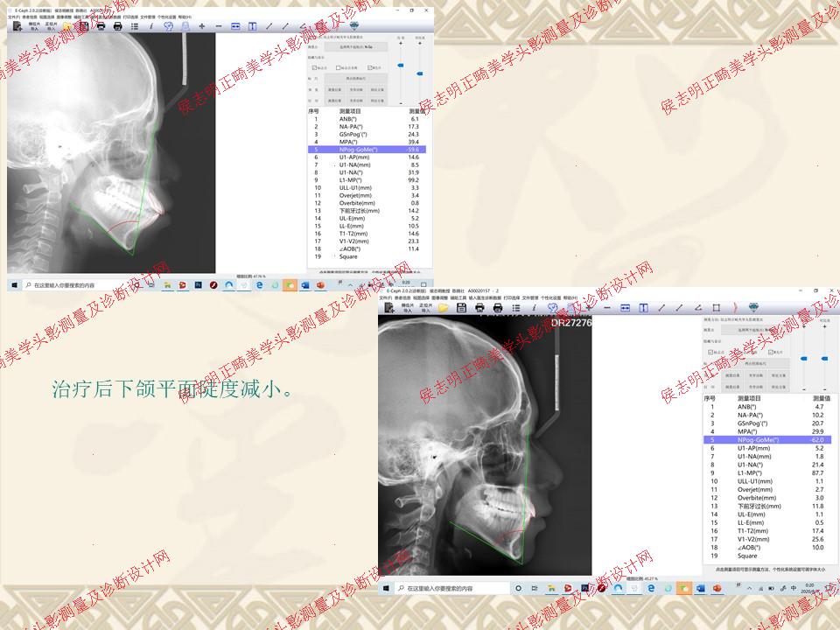This screenshot has height=630, width=840.
Task: Open the 图像调整 menu in the lower E-Ceph window
Action: tap(439, 297)
